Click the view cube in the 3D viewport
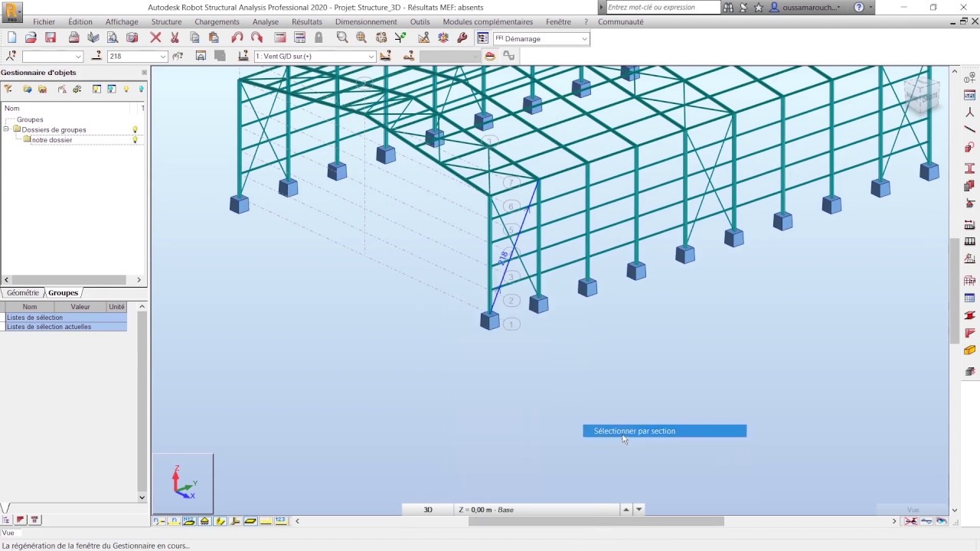The width and height of the screenshot is (980, 551). click(x=921, y=94)
